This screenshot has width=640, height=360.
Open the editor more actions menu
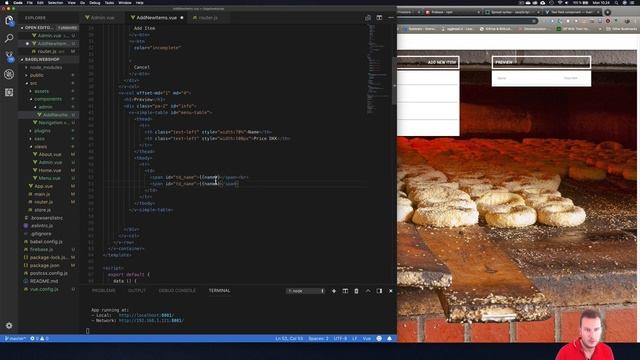391,18
